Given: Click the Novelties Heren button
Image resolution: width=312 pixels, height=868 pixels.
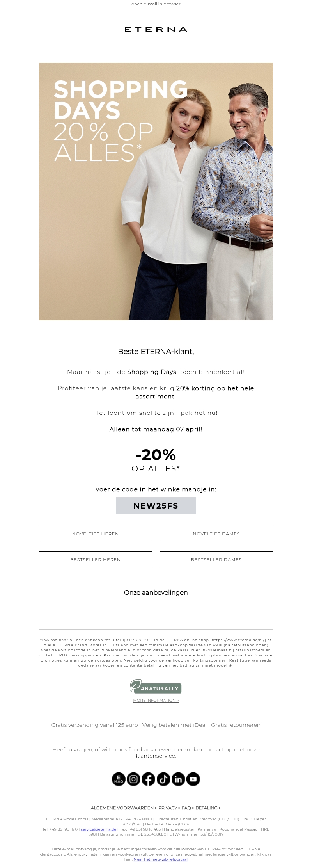Looking at the screenshot, I should click(96, 534).
